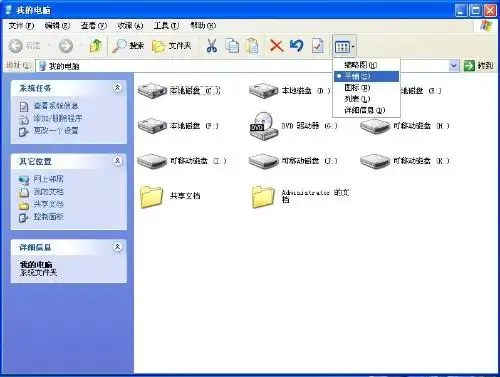Click the Copy icon in toolbar

[232, 46]
